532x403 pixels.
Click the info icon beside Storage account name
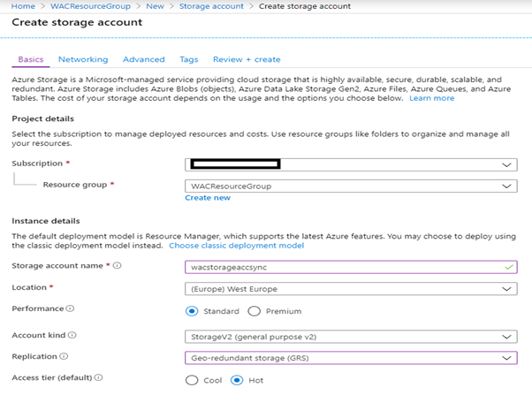(x=117, y=265)
